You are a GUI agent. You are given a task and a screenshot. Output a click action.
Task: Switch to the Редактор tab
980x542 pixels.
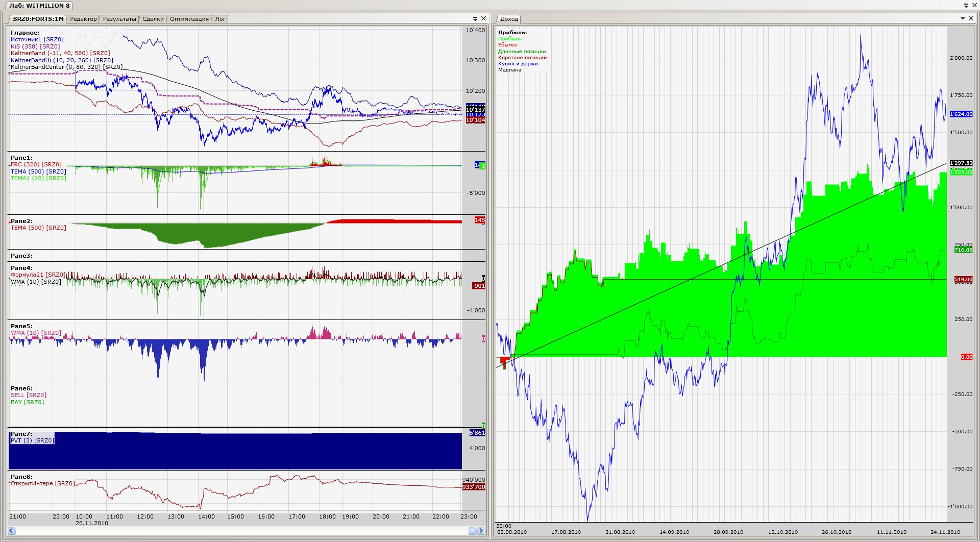pos(83,19)
